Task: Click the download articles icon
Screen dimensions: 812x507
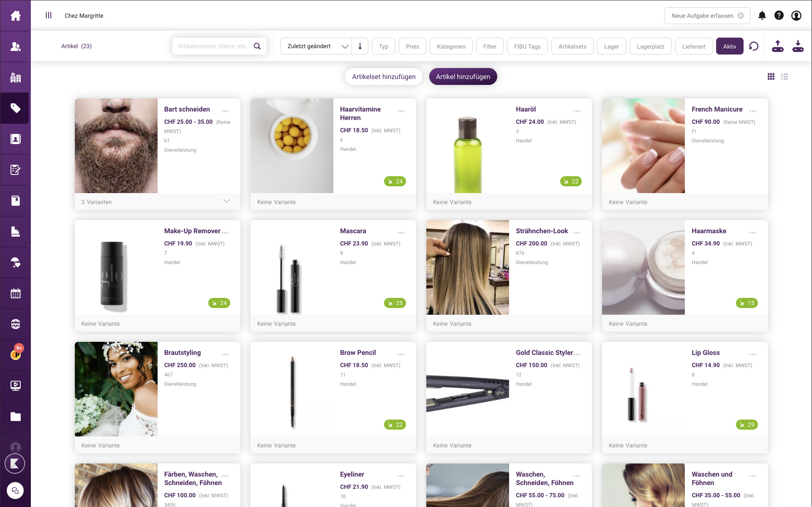Action: click(798, 46)
